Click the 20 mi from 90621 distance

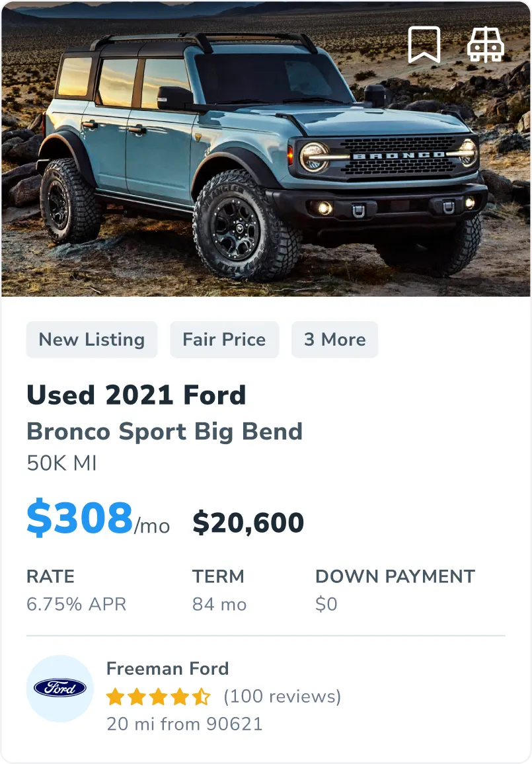184,724
